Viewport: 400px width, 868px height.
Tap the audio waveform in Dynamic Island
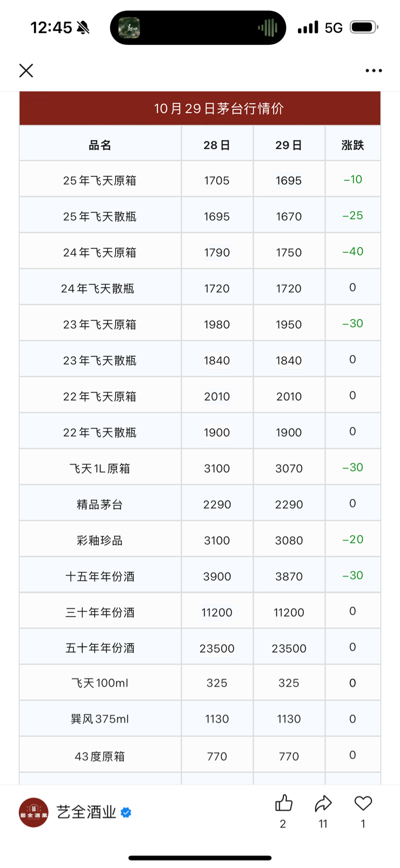point(267,28)
